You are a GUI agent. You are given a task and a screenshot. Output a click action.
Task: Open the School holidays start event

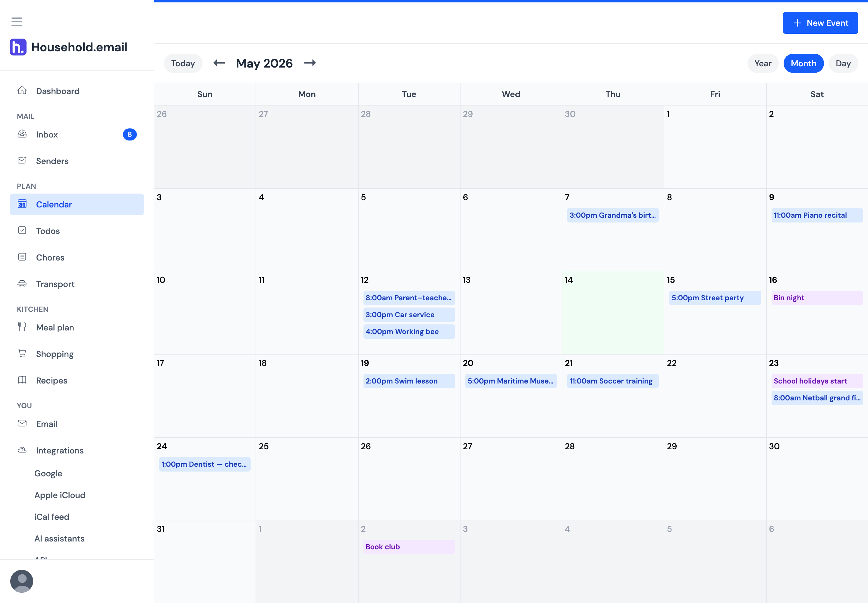click(x=817, y=381)
